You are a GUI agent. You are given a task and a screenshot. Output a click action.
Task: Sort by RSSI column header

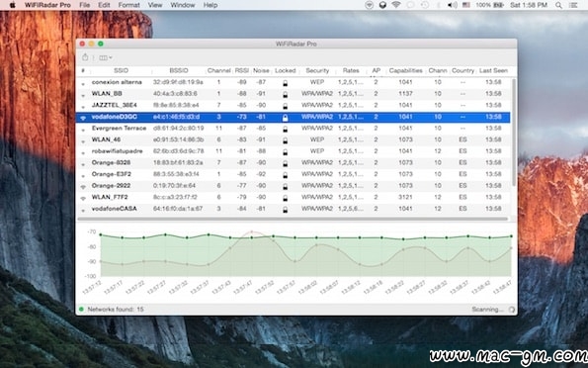(242, 70)
